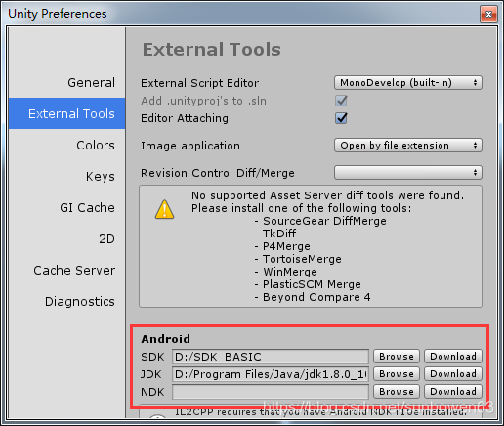Click the WinMerge tool entry

(x=290, y=272)
